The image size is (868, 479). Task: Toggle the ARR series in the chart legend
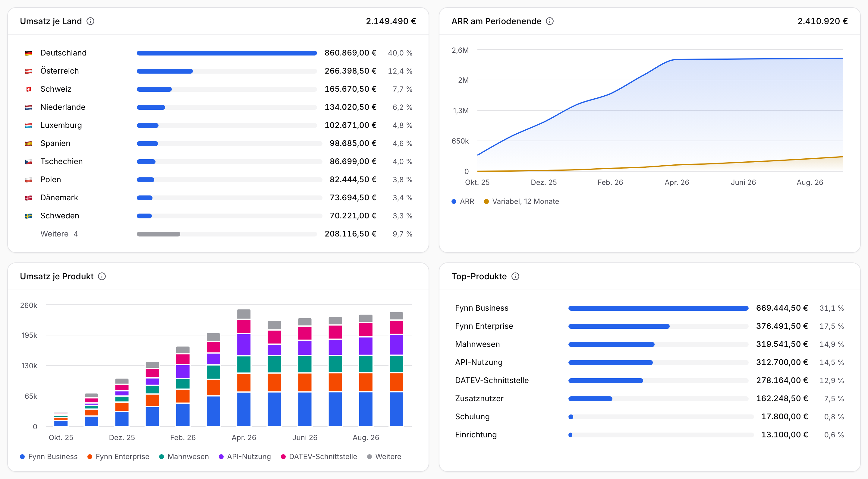point(463,201)
